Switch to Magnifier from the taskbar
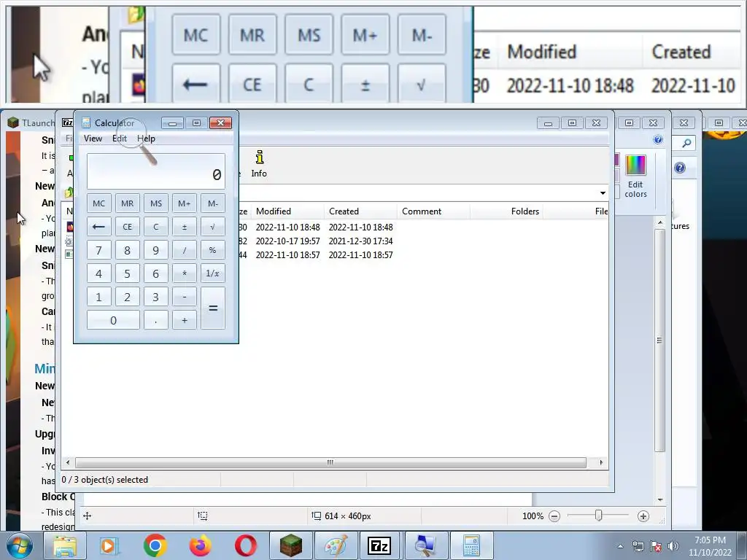Viewport: 747px width, 560px height. pyautogui.click(x=425, y=545)
